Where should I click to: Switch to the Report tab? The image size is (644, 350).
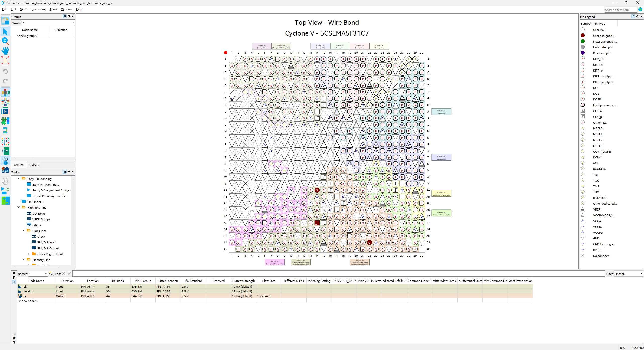(x=34, y=165)
